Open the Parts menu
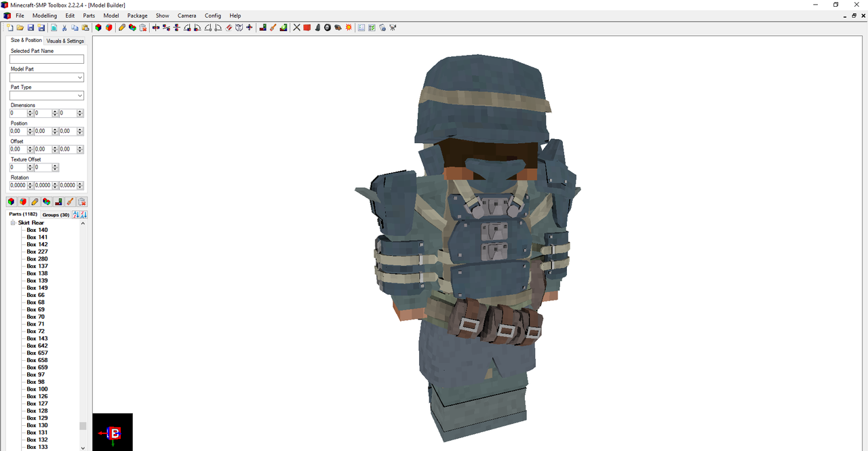This screenshot has width=868, height=451. pyautogui.click(x=89, y=16)
